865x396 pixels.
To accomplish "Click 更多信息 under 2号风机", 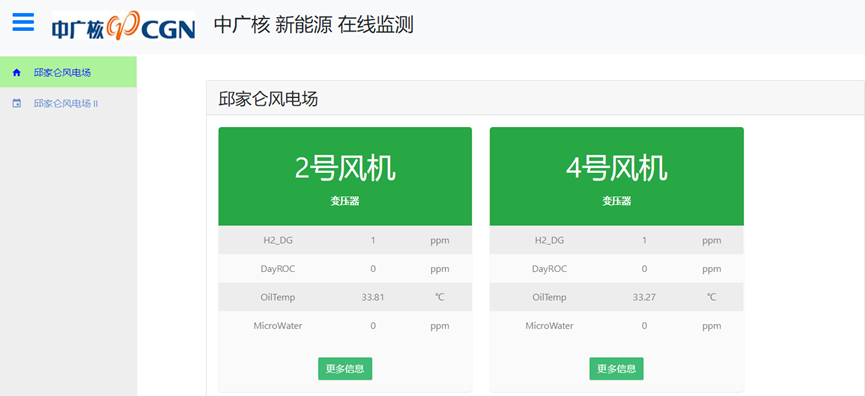I will coord(345,369).
